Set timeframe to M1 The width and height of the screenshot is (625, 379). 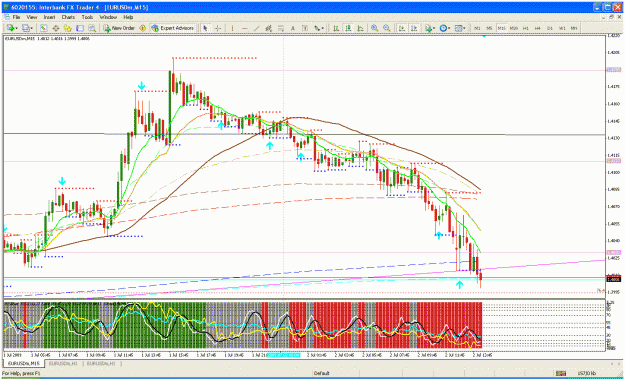point(477,28)
